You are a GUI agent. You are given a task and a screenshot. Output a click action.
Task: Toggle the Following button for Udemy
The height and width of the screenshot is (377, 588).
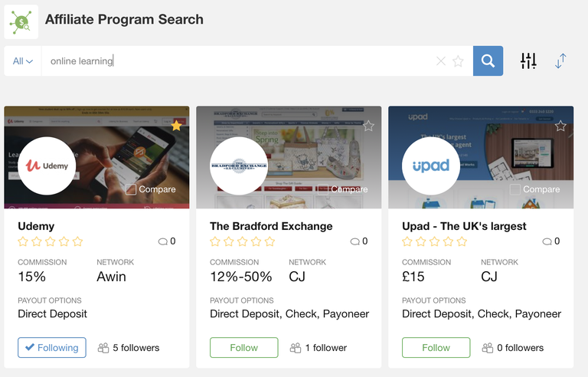52,347
